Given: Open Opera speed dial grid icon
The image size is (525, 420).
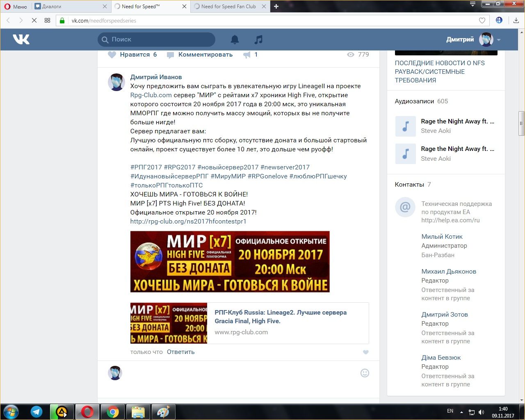Looking at the screenshot, I should pos(47,21).
